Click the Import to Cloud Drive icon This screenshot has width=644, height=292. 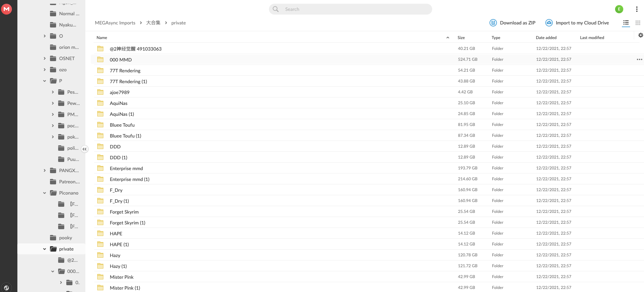click(549, 23)
